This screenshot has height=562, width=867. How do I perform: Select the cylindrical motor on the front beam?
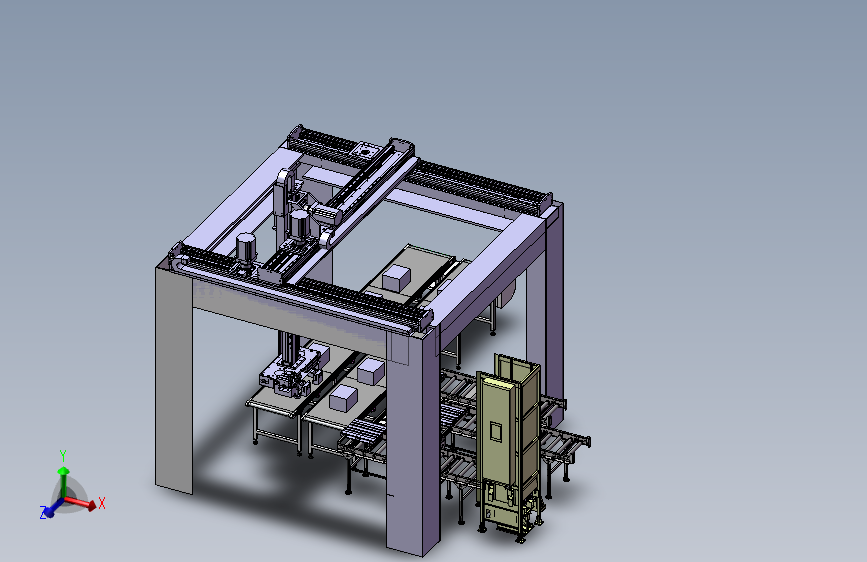(246, 249)
